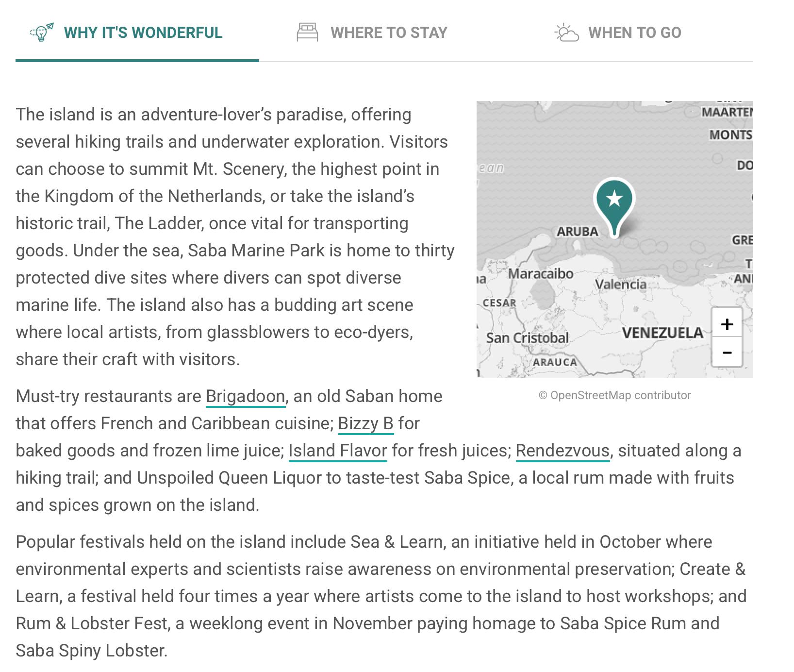The width and height of the screenshot is (794, 672).
Task: Select the Why It's Wonderful tab label
Action: 143,33
